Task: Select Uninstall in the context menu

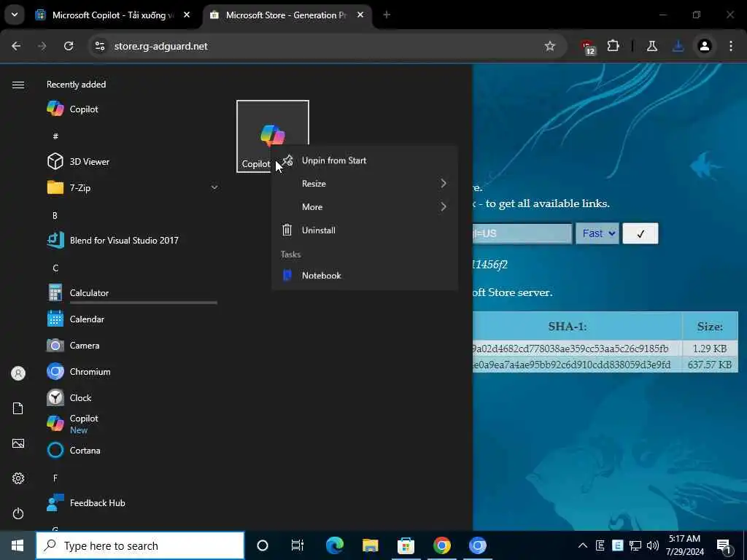Action: [365, 230]
